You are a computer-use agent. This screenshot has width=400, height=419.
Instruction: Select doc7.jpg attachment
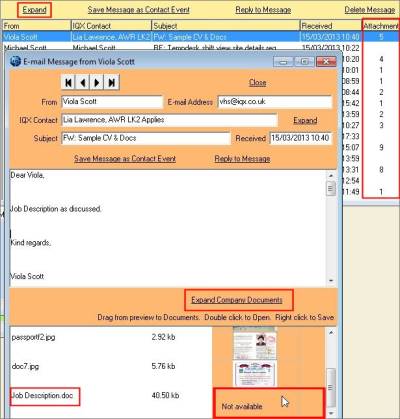pyautogui.click(x=25, y=366)
